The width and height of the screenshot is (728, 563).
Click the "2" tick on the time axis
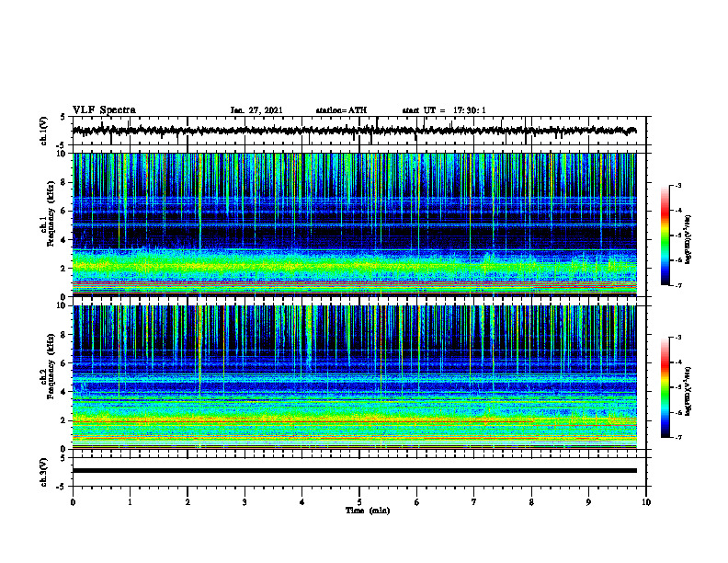point(188,502)
